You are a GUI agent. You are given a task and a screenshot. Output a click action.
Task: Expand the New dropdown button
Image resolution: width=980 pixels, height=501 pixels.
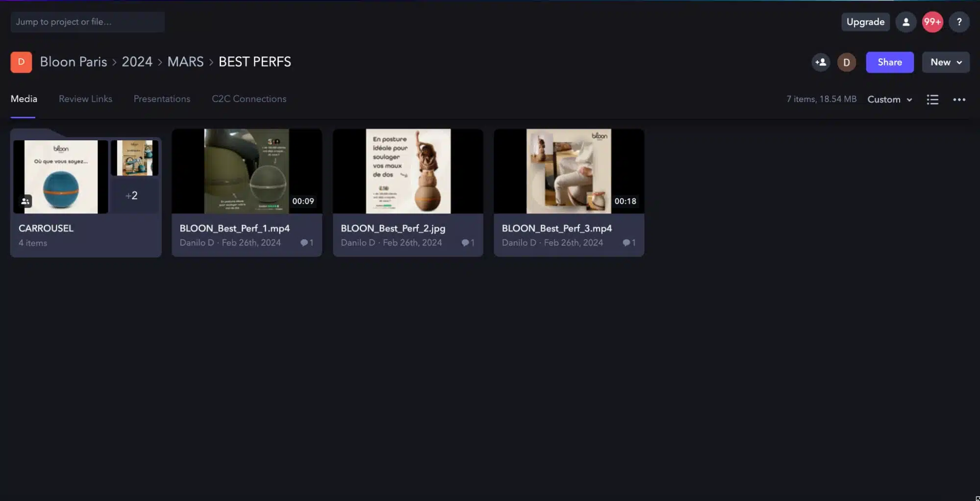click(x=946, y=62)
